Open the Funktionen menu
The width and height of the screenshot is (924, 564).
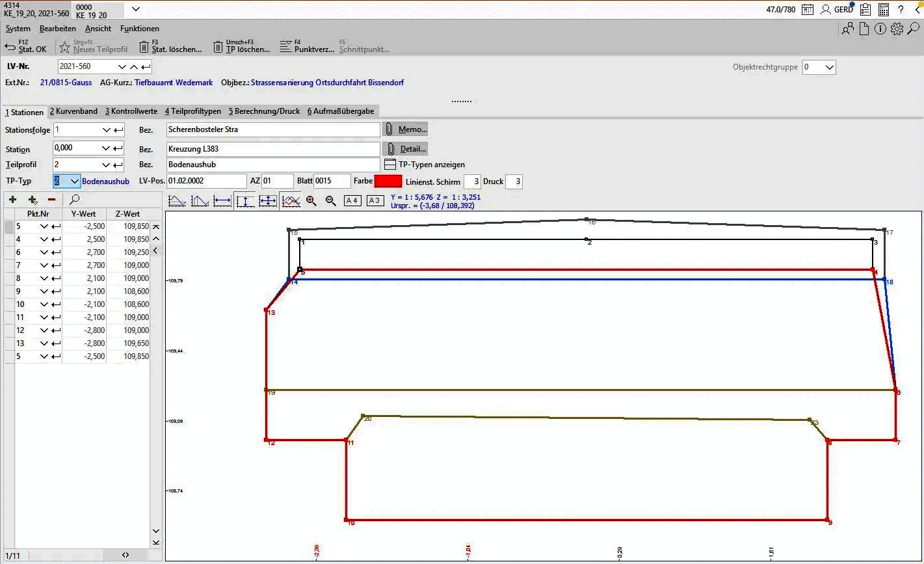coord(139,29)
